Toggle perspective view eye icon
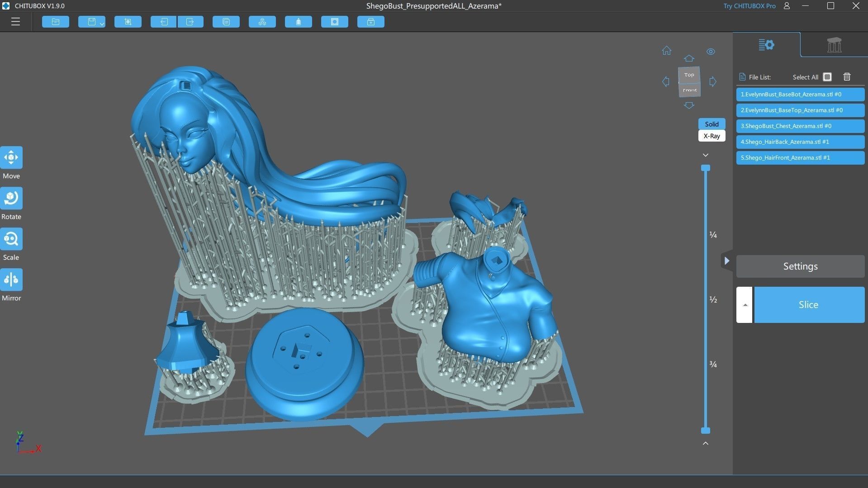Image resolution: width=868 pixels, height=488 pixels. pyautogui.click(x=711, y=52)
